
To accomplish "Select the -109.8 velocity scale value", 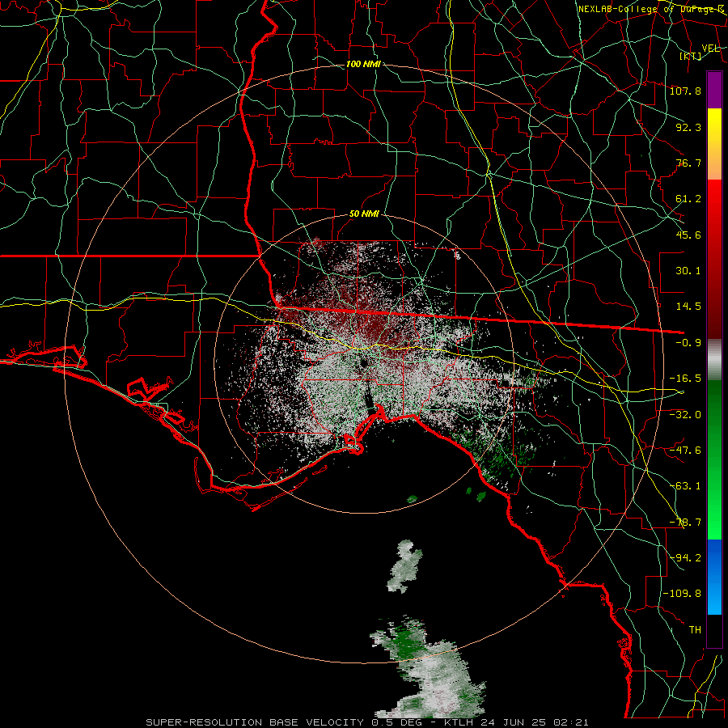I will point(682,594).
